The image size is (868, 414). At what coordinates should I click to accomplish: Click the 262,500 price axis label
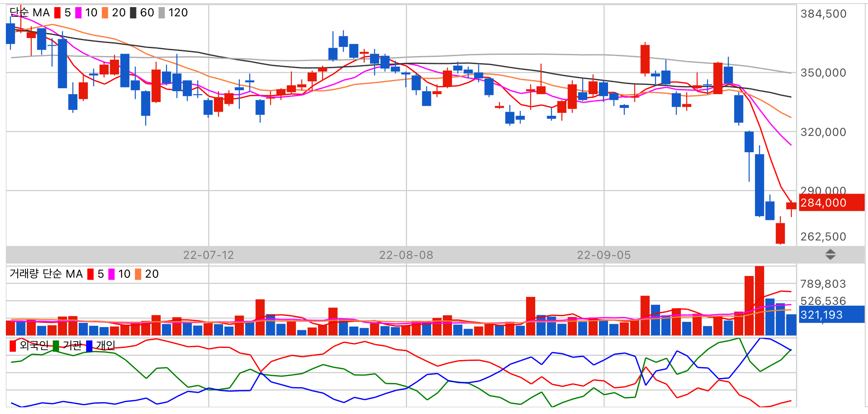coord(823,237)
